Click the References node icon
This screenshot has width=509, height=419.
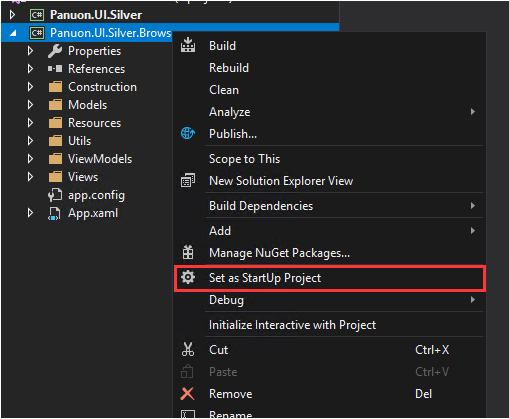point(55,69)
